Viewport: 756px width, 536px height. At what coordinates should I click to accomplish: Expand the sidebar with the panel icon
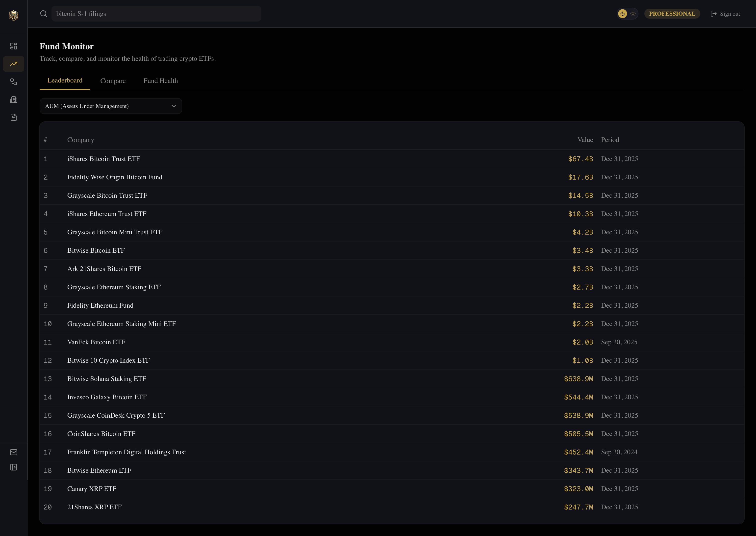click(14, 467)
